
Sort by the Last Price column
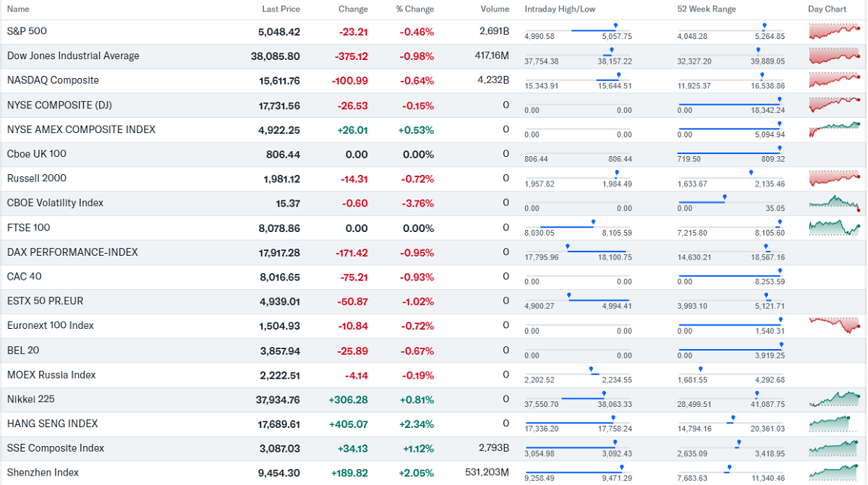pyautogui.click(x=281, y=9)
